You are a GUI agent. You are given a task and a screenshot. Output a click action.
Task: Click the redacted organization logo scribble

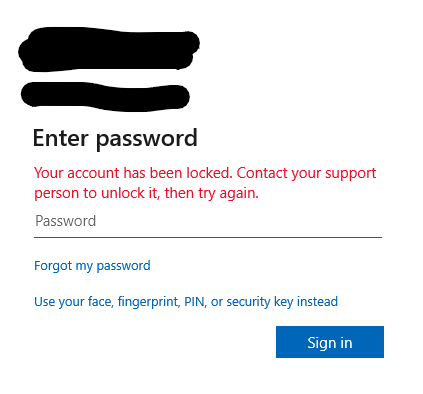[x=109, y=50]
